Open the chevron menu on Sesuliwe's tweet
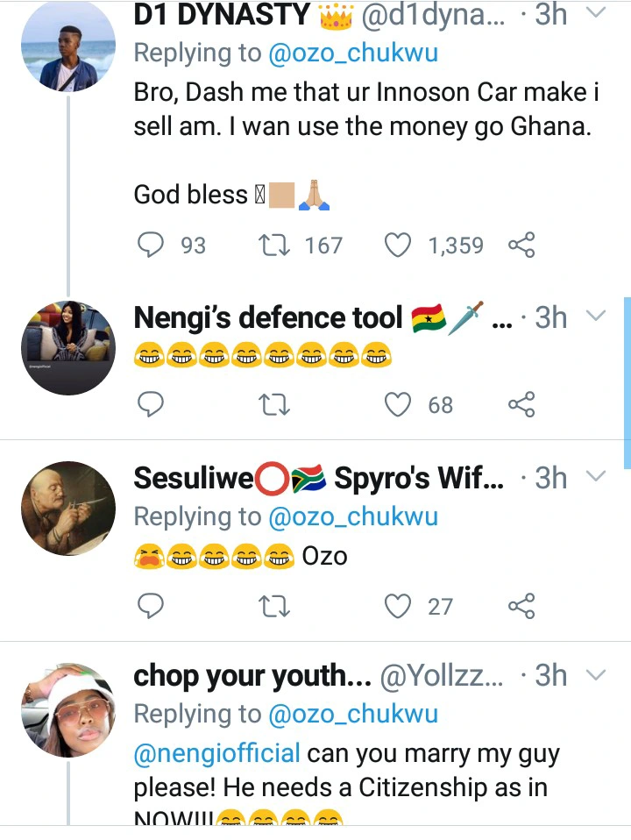 596,477
